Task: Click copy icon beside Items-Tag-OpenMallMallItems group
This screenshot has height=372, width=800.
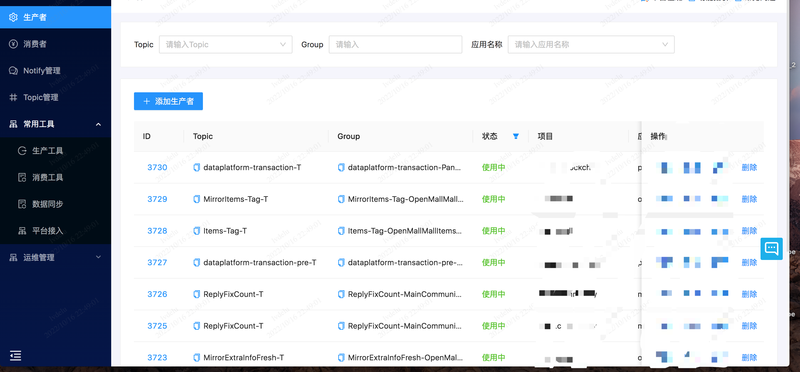Action: 341,231
